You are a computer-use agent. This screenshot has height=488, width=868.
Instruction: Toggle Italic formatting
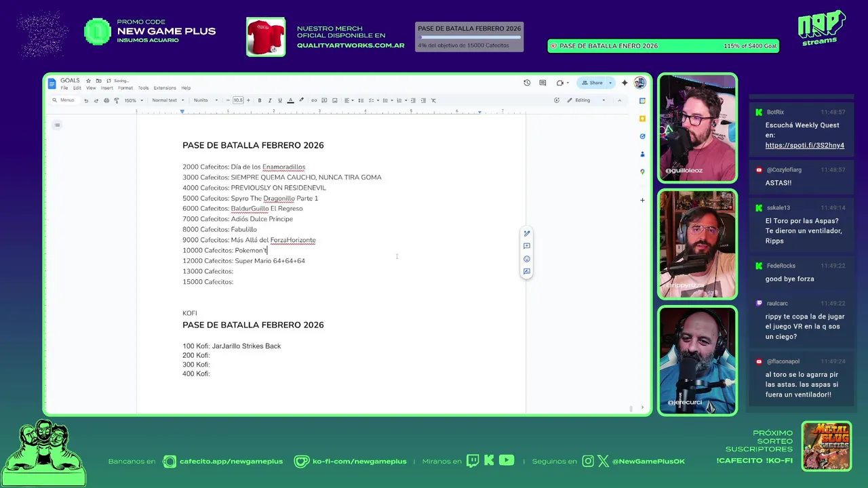270,100
